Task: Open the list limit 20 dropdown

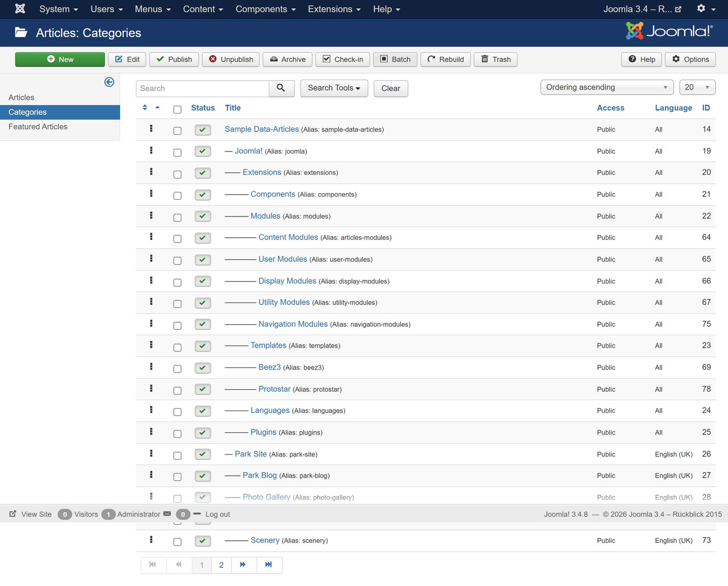Action: (697, 87)
